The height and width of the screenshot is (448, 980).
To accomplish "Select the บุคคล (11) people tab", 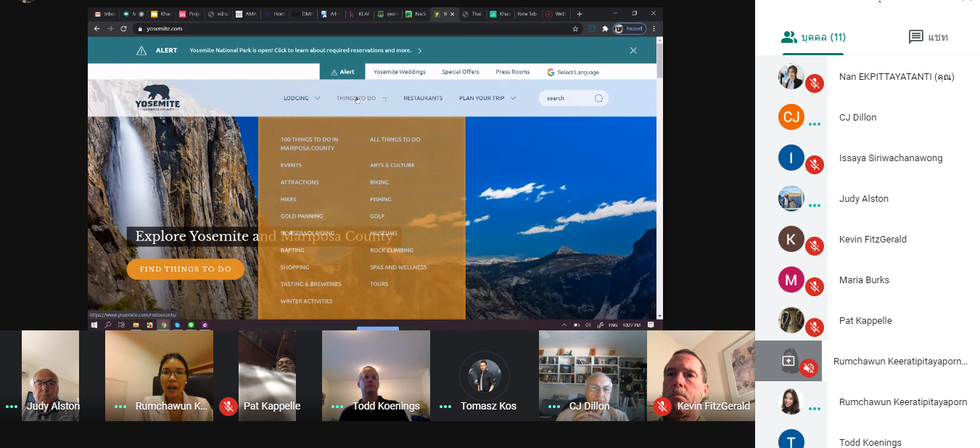I will 813,37.
